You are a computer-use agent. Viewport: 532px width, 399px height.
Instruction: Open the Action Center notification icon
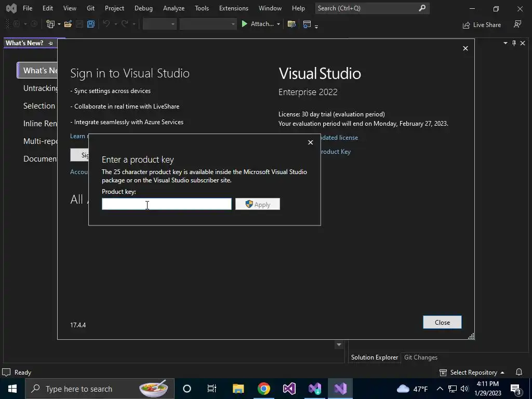pos(516,389)
